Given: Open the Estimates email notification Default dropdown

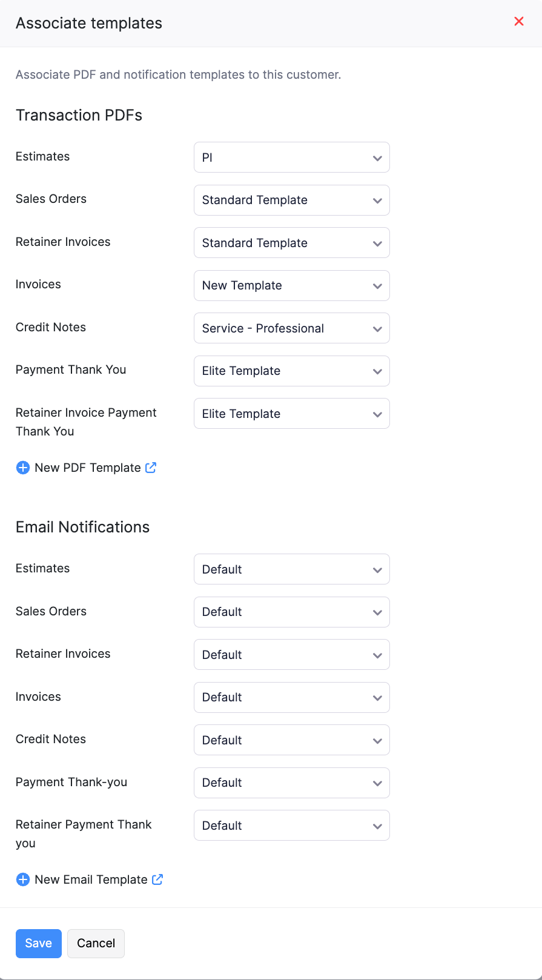Looking at the screenshot, I should [x=291, y=569].
